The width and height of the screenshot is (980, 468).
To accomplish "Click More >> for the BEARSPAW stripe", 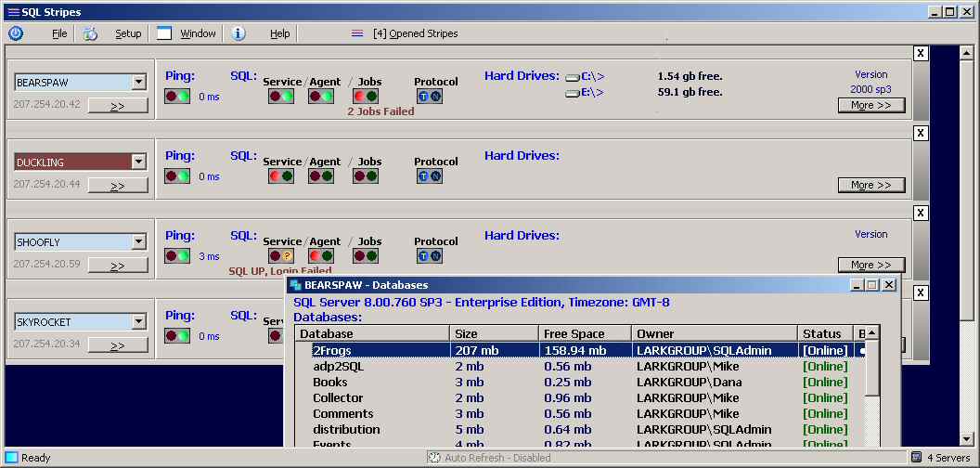I will tap(871, 105).
